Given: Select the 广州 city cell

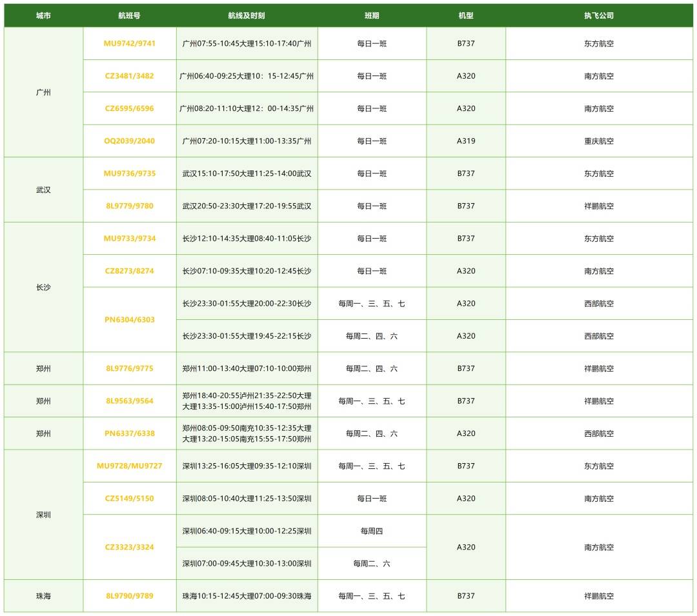Looking at the screenshot, I should pyautogui.click(x=43, y=92).
